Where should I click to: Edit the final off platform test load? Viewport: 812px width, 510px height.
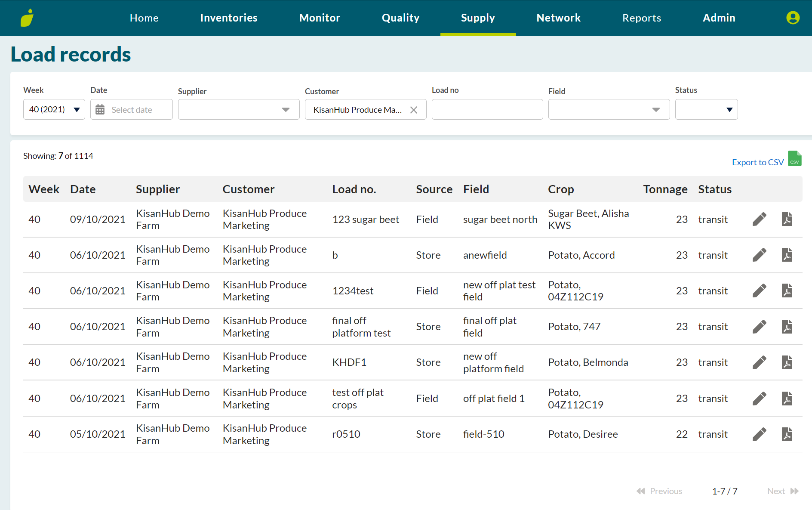[760, 327]
